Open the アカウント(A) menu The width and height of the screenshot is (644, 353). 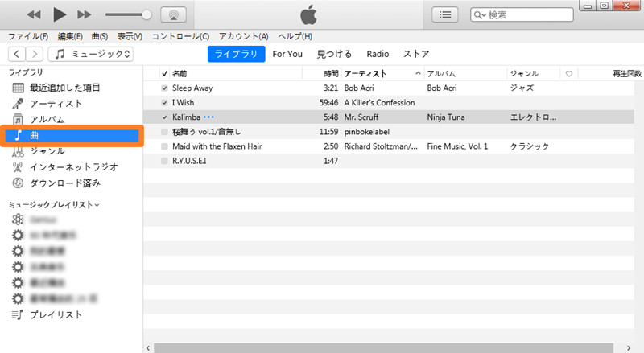(x=244, y=36)
